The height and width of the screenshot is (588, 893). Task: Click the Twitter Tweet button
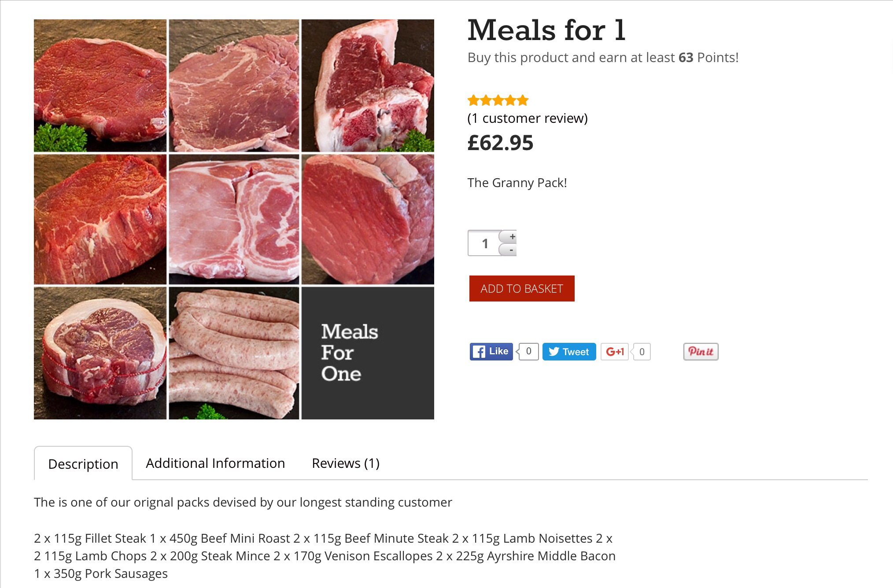569,352
